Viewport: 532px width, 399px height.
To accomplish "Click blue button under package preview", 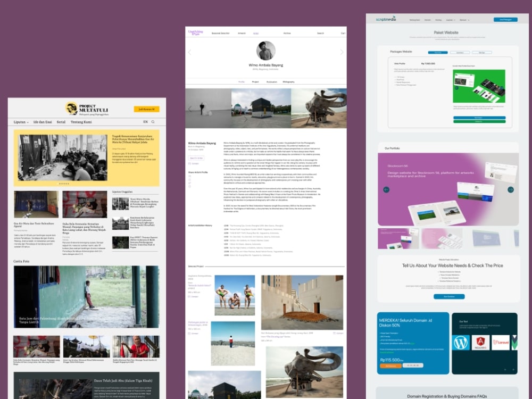I will tap(479, 118).
